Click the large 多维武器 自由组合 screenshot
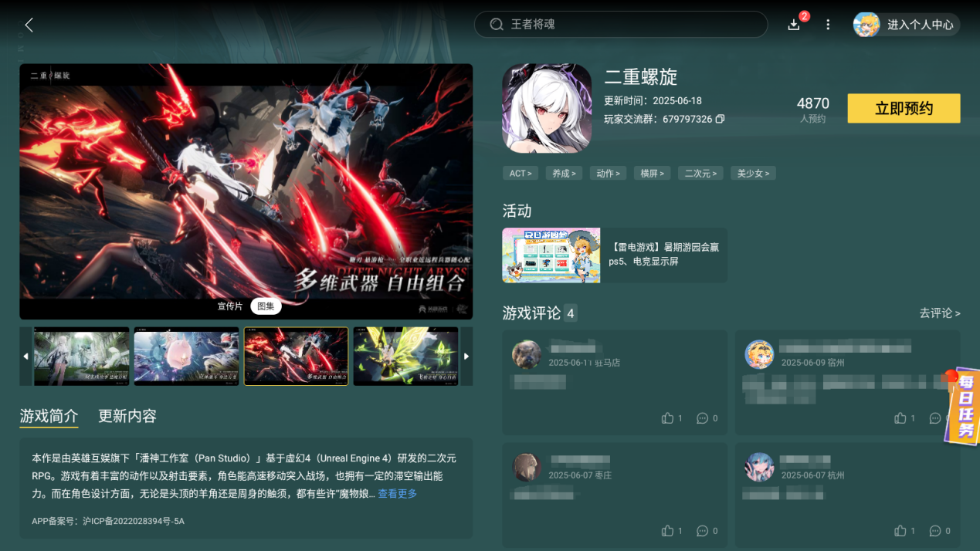The height and width of the screenshot is (551, 980). tap(246, 191)
